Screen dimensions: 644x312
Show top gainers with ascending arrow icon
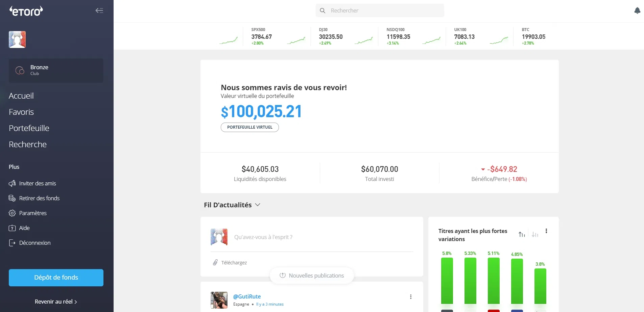click(522, 234)
